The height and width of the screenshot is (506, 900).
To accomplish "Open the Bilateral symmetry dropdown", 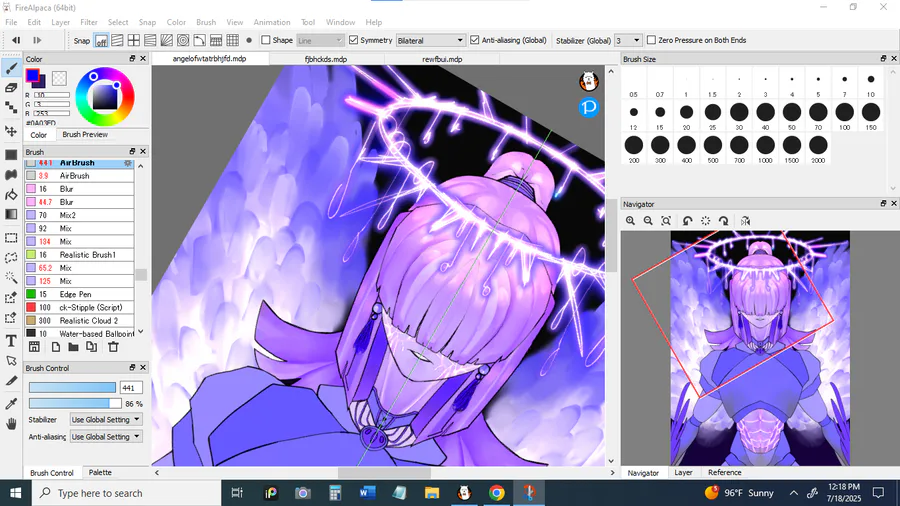I will tap(430, 40).
